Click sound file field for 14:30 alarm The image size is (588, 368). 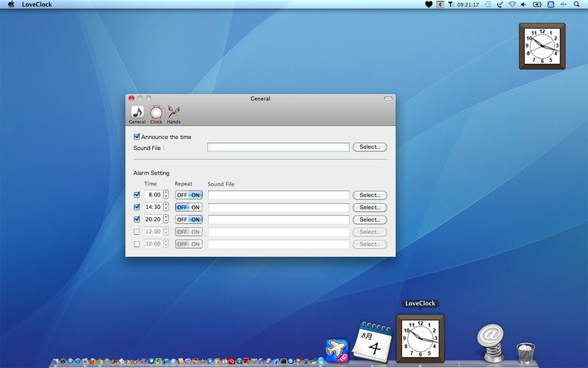279,208
